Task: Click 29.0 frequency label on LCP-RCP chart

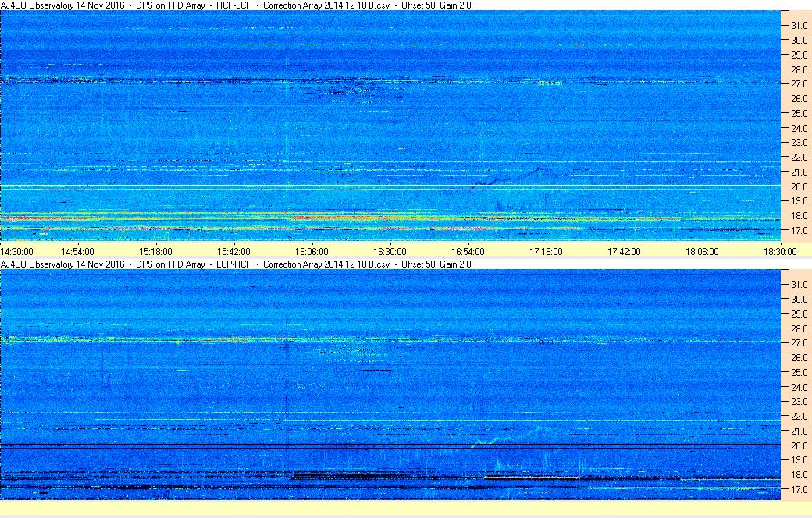Action: pyautogui.click(x=799, y=314)
